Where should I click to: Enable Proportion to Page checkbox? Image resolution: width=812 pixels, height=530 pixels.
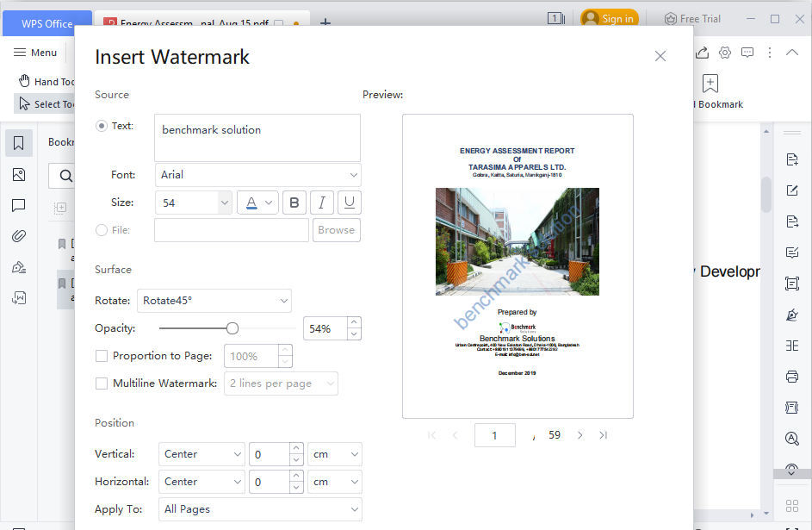pyautogui.click(x=102, y=356)
